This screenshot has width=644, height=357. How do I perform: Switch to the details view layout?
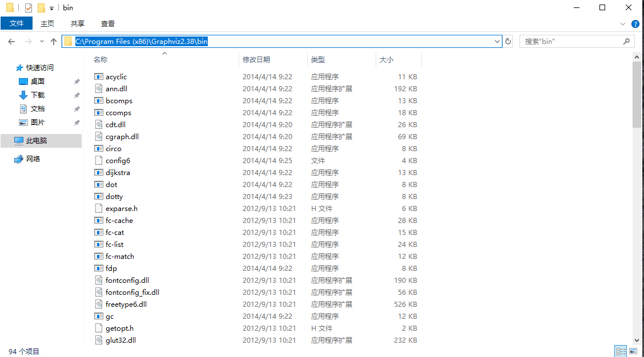point(621,351)
